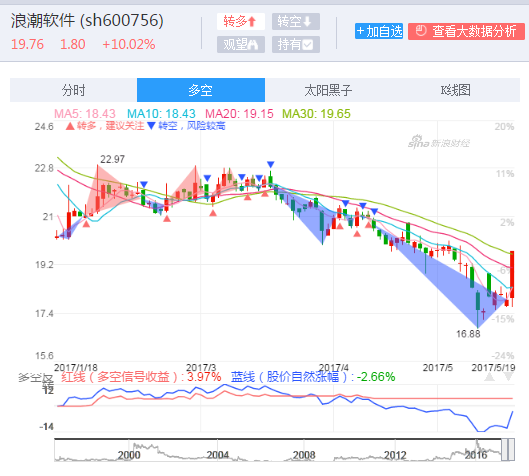The height and width of the screenshot is (476, 529).
Task: Click the 蓝线（股价自然涨幅）-2.66% legend
Action: (313, 376)
